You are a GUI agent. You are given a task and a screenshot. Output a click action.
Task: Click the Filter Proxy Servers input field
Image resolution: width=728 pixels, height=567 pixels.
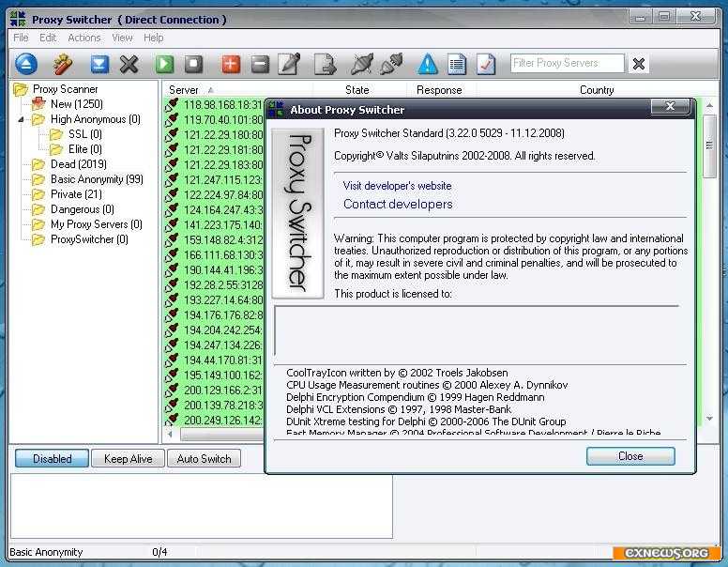click(x=567, y=63)
